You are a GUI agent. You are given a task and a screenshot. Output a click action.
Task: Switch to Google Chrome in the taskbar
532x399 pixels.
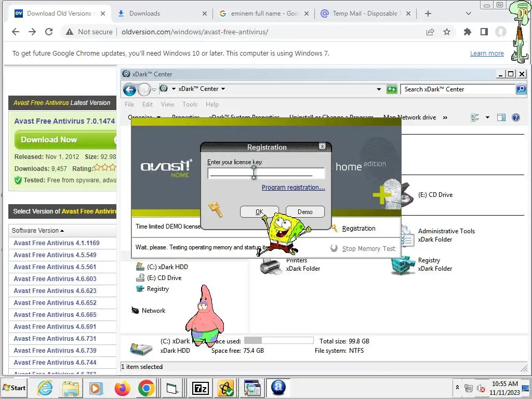146,388
